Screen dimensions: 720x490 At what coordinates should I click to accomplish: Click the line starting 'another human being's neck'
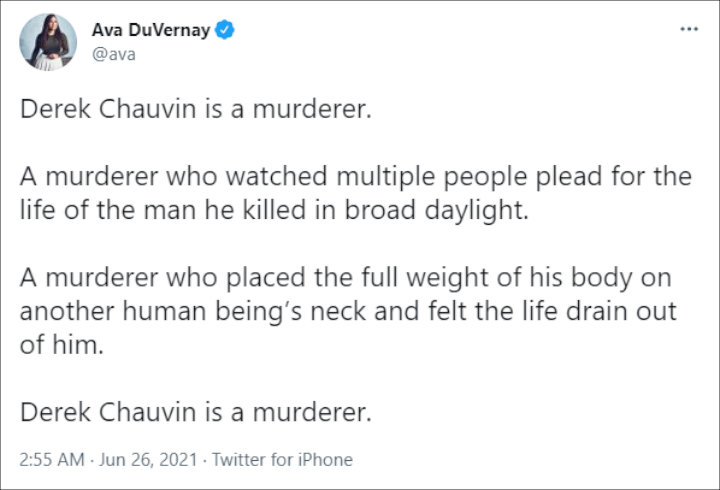point(348,311)
